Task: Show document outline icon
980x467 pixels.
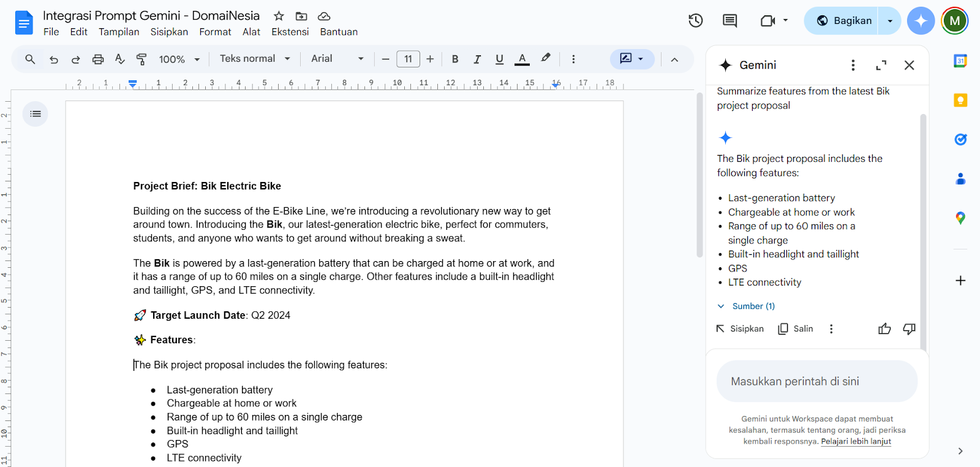Action: coord(36,114)
